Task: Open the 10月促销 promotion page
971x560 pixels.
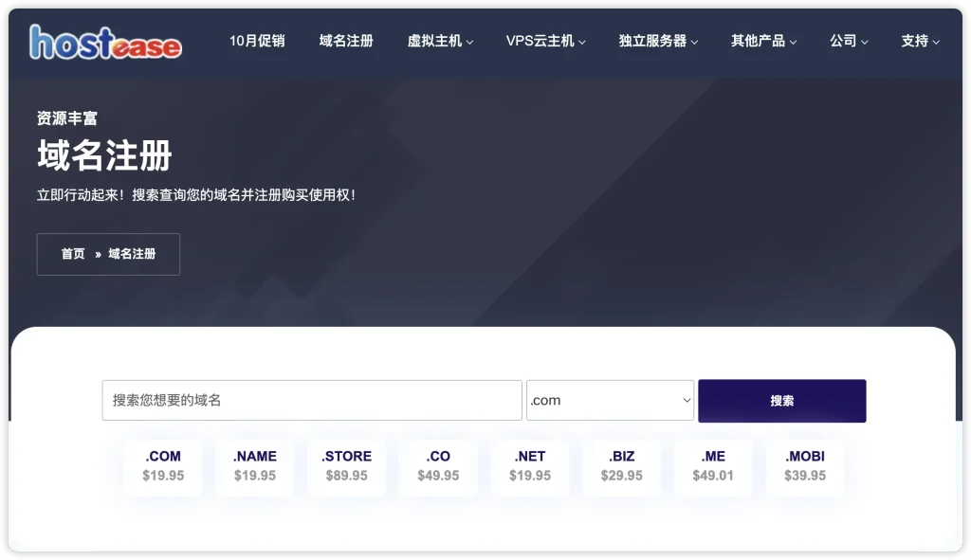Action: (x=257, y=41)
